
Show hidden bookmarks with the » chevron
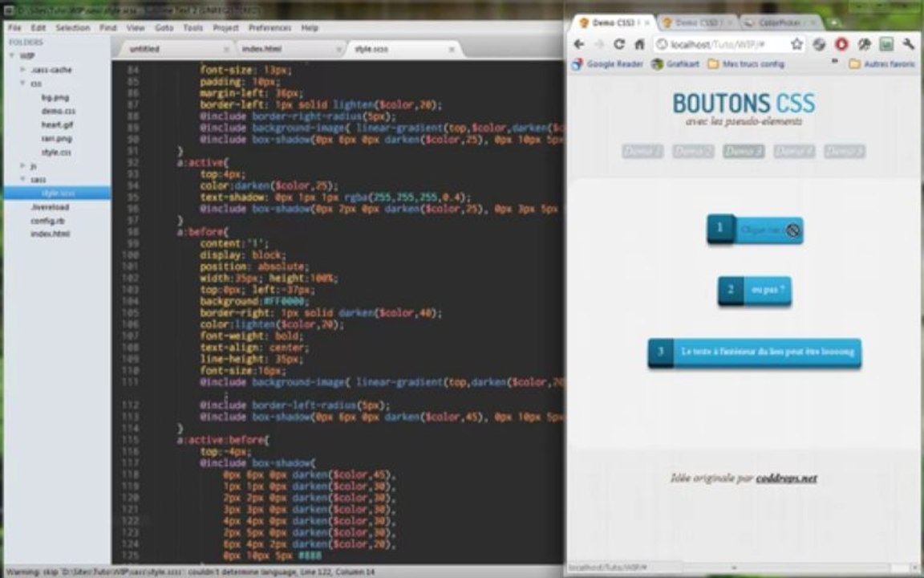[834, 63]
